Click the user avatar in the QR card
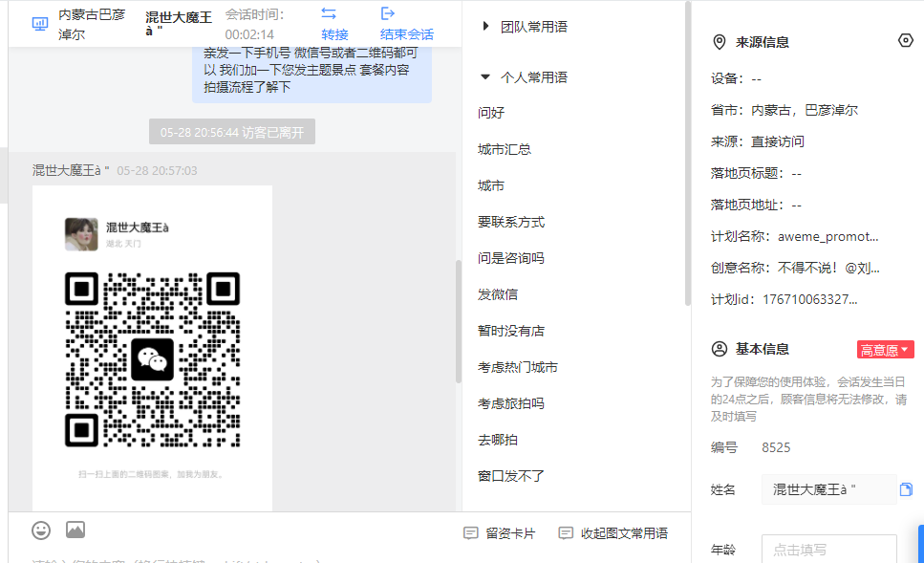The width and height of the screenshot is (924, 563). [81, 234]
